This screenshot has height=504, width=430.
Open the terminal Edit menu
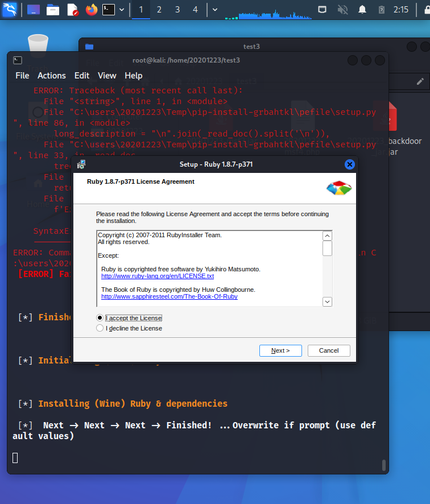82,76
